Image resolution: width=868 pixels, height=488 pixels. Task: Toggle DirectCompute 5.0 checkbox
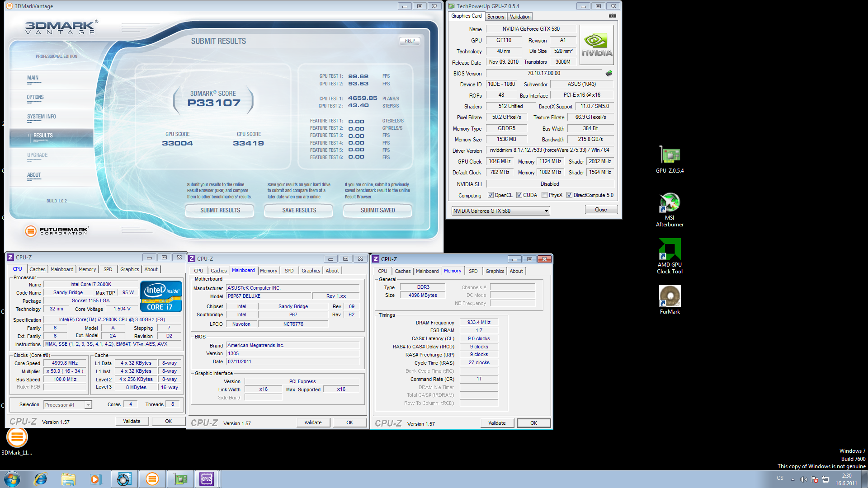click(x=570, y=195)
